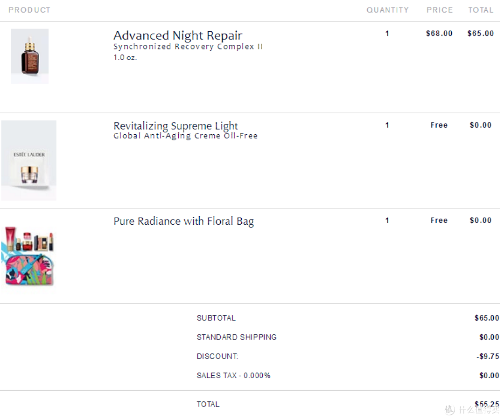Click the SALES TAX - 0.000% label

(x=234, y=375)
